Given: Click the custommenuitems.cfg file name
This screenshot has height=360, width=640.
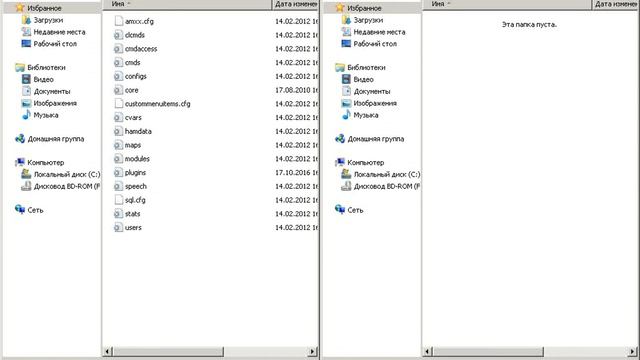Looking at the screenshot, I should click(158, 104).
